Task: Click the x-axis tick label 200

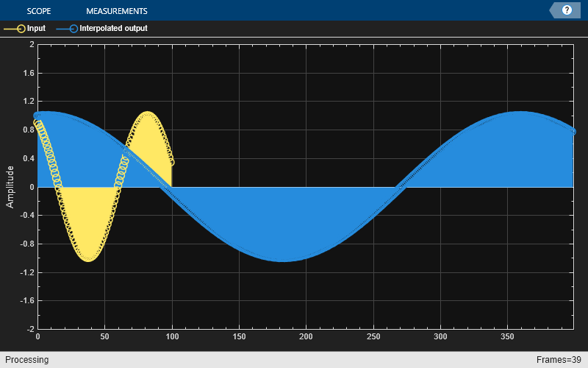Action: [x=306, y=336]
